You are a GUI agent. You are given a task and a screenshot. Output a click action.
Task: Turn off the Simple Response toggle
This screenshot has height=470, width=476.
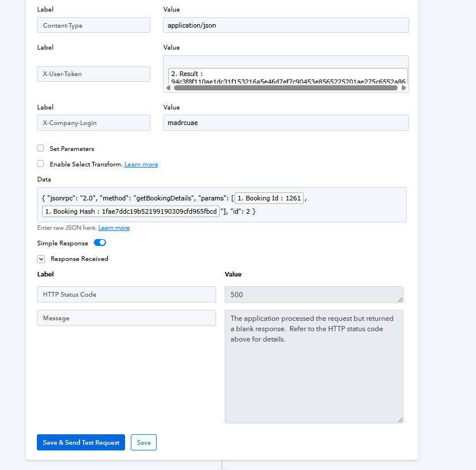(100, 243)
